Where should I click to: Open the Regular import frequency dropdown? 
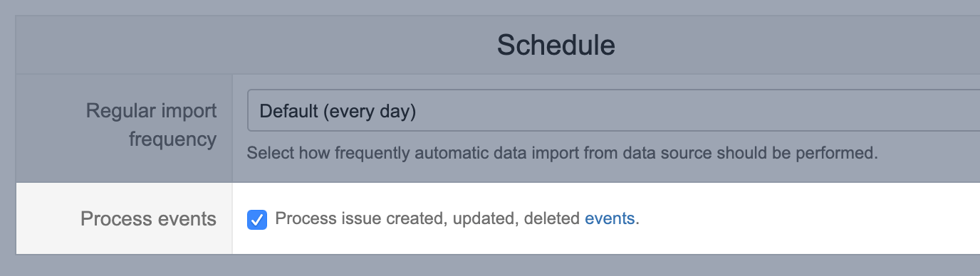[x=613, y=110]
